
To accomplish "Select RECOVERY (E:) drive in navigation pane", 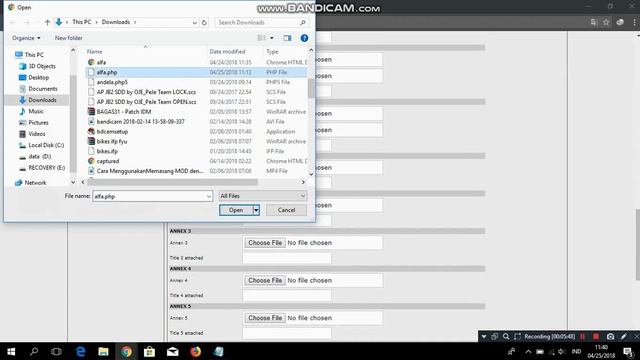I will point(46,168).
